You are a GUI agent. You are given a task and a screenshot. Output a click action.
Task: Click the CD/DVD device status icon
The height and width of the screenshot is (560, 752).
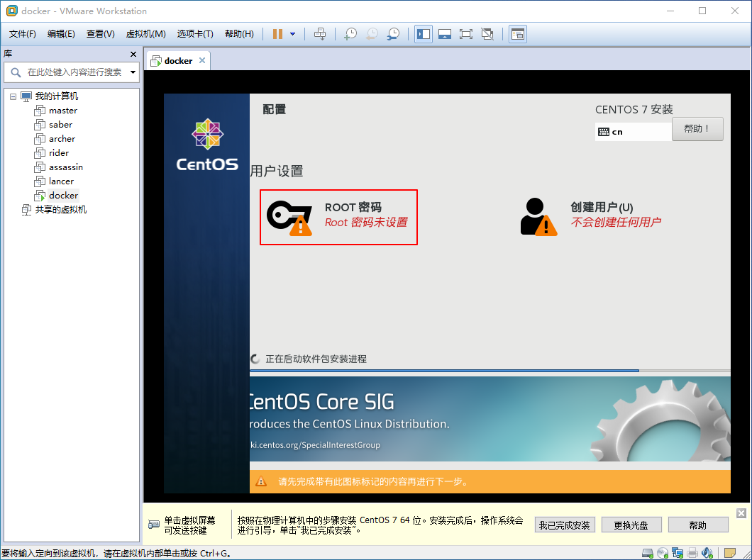coord(662,552)
